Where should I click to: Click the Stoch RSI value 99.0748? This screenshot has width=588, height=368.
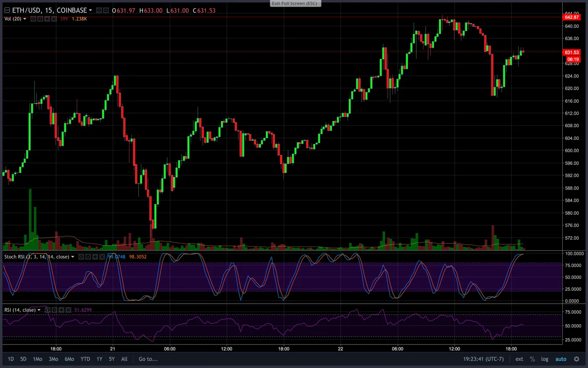pyautogui.click(x=117, y=257)
